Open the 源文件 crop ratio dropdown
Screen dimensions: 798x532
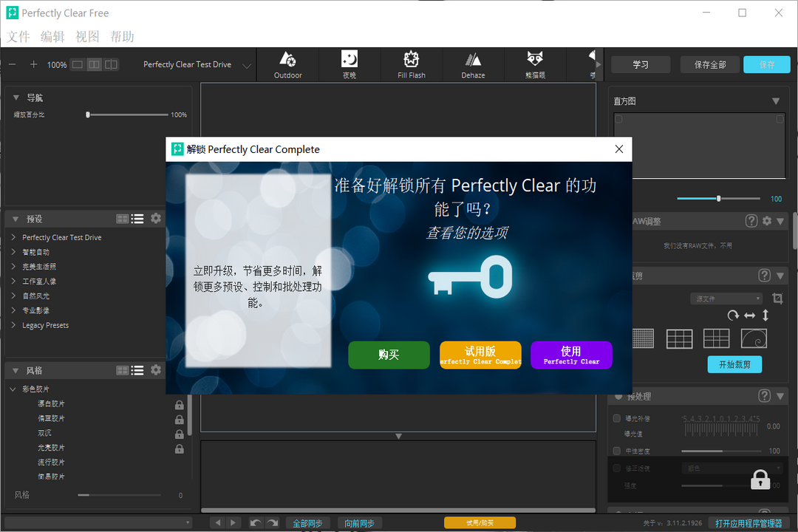[726, 298]
